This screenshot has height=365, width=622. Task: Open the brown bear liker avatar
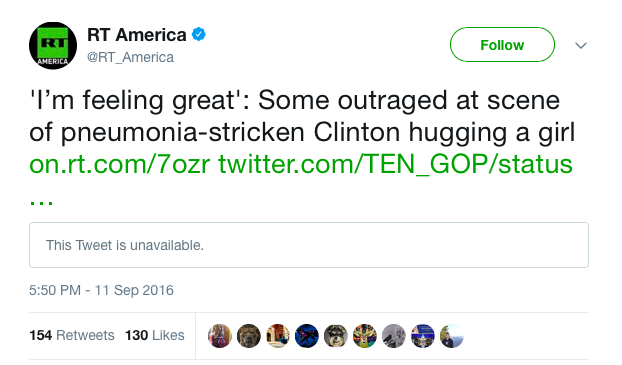[x=249, y=336]
